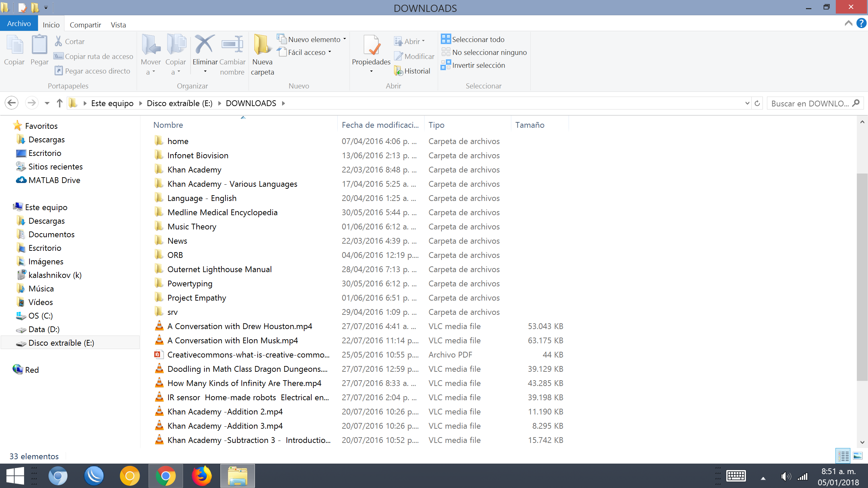Click the up one level arrow
Viewport: 868px width, 488px height.
[x=60, y=103]
